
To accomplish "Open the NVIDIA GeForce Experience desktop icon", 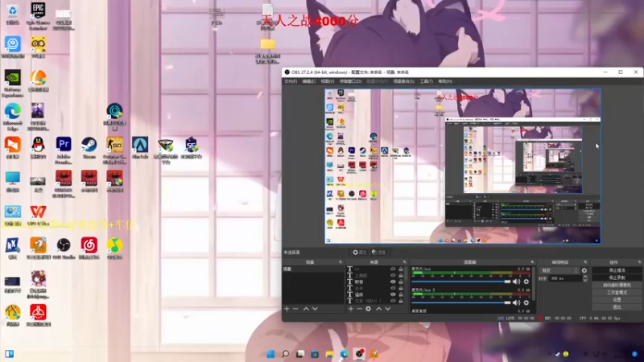I will click(13, 83).
